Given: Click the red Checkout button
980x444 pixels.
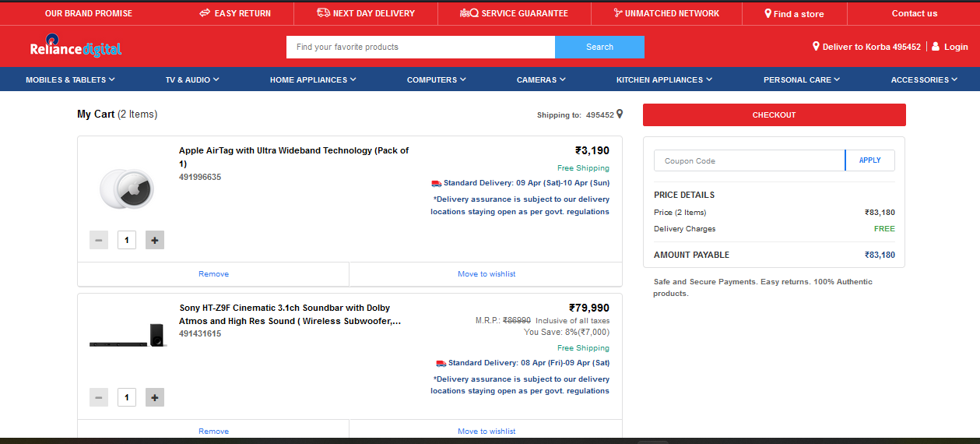Looking at the screenshot, I should pyautogui.click(x=775, y=115).
